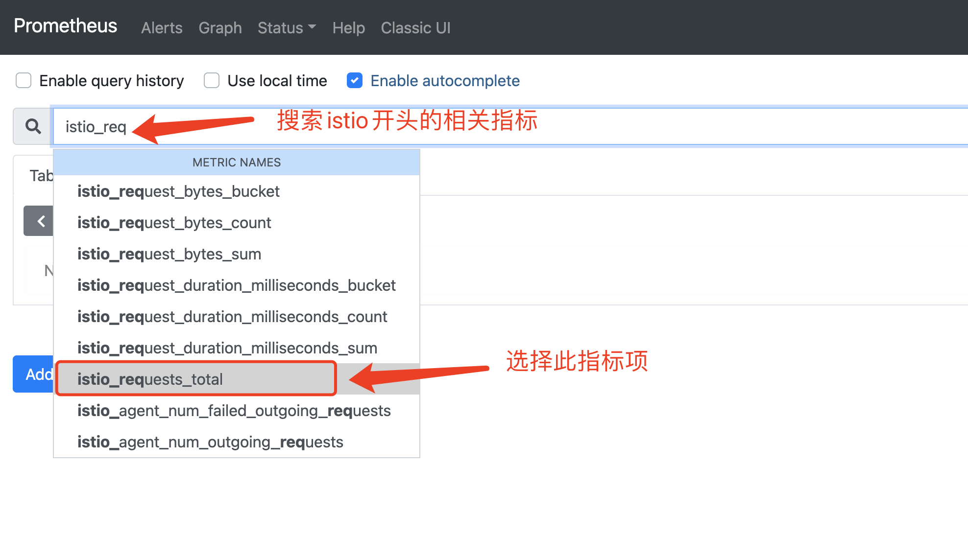Open the Table tab

(40, 176)
